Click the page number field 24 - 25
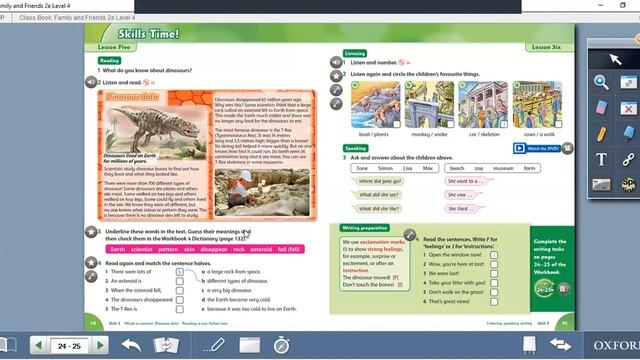Image resolution: width=640 pixels, height=360 pixels. click(69, 346)
